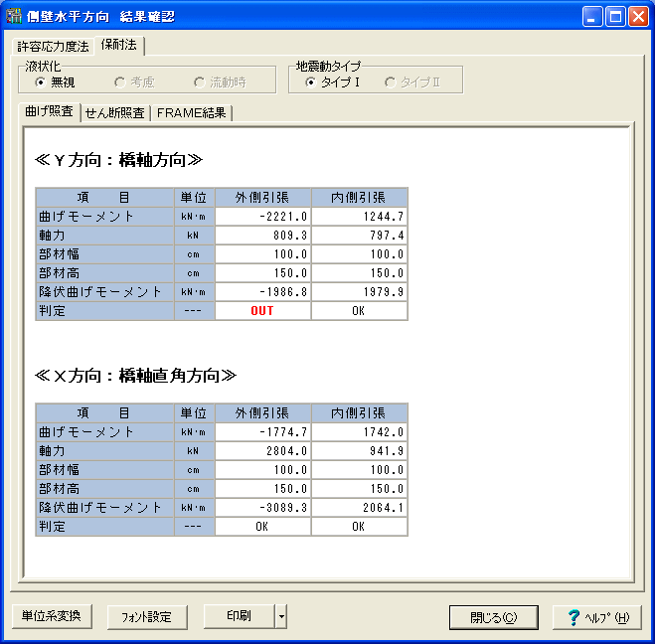655x644 pixels.
Task: Click axial force value 941.9
Action: 359,450
